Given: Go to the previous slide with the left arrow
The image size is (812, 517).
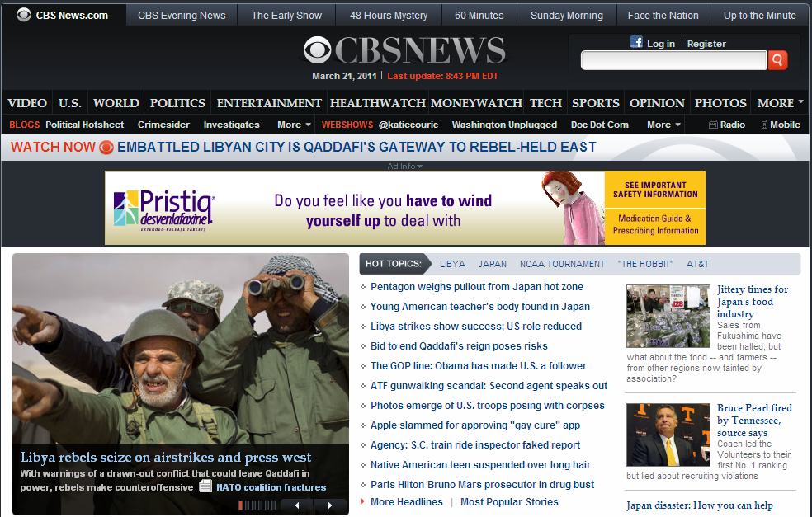Looking at the screenshot, I should (x=297, y=505).
